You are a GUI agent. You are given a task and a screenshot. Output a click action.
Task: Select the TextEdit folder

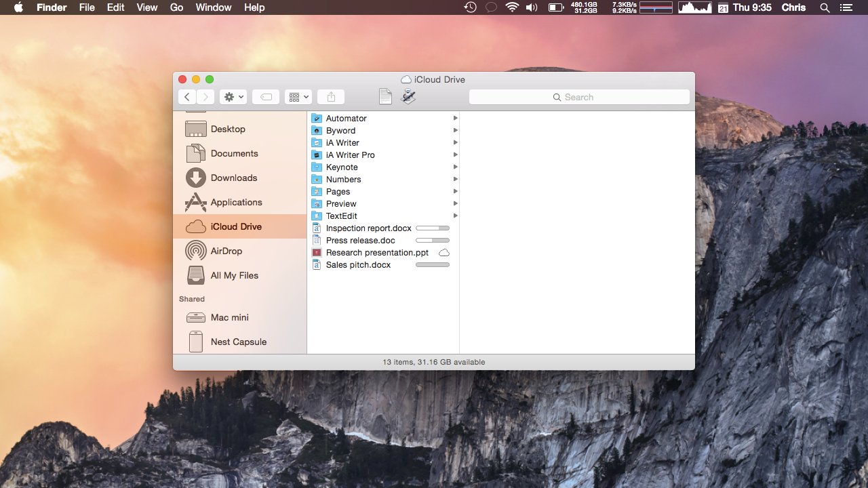[x=383, y=216]
